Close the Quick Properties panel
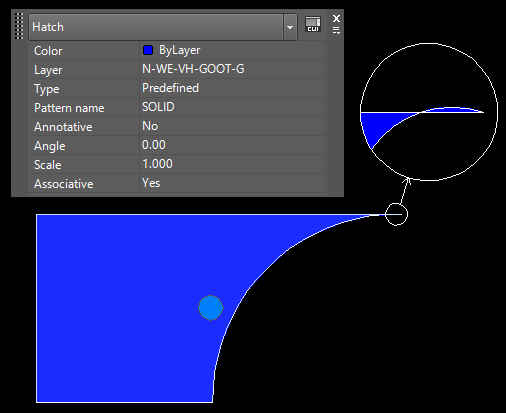506x413 pixels. tap(336, 18)
